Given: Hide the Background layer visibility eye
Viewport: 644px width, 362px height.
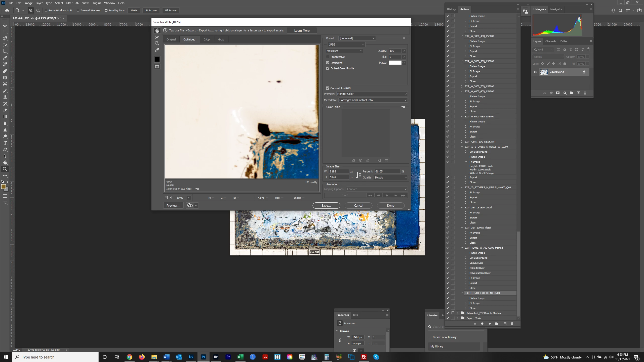Looking at the screenshot, I should 535,72.
